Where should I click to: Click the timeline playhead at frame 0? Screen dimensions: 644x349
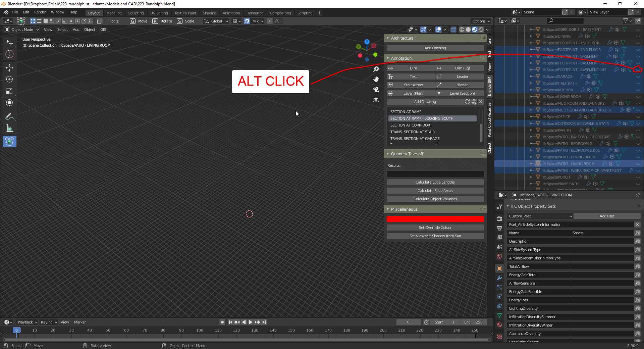pyautogui.click(x=16, y=330)
